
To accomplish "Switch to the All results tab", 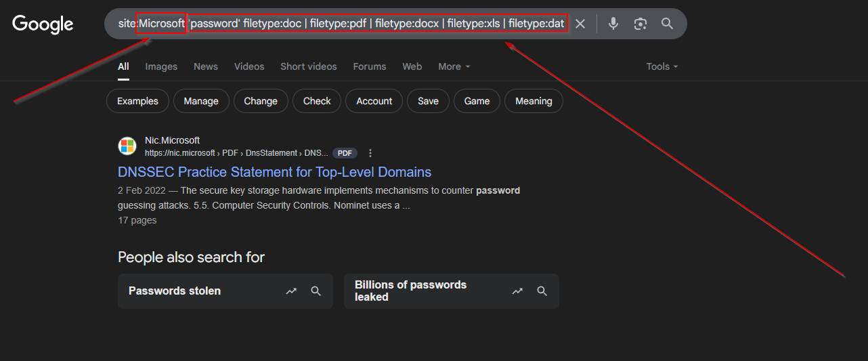I will click(x=123, y=66).
